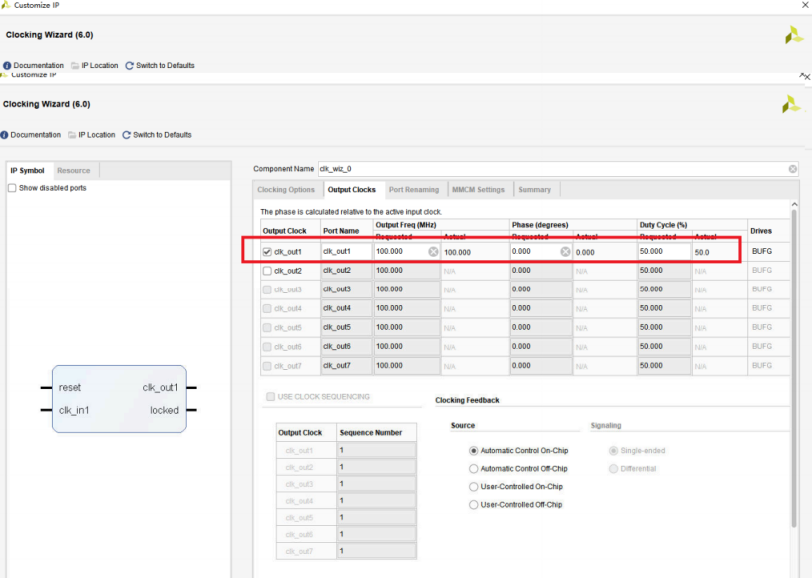
Task: Open the MMCM Settings tab
Action: tap(478, 189)
